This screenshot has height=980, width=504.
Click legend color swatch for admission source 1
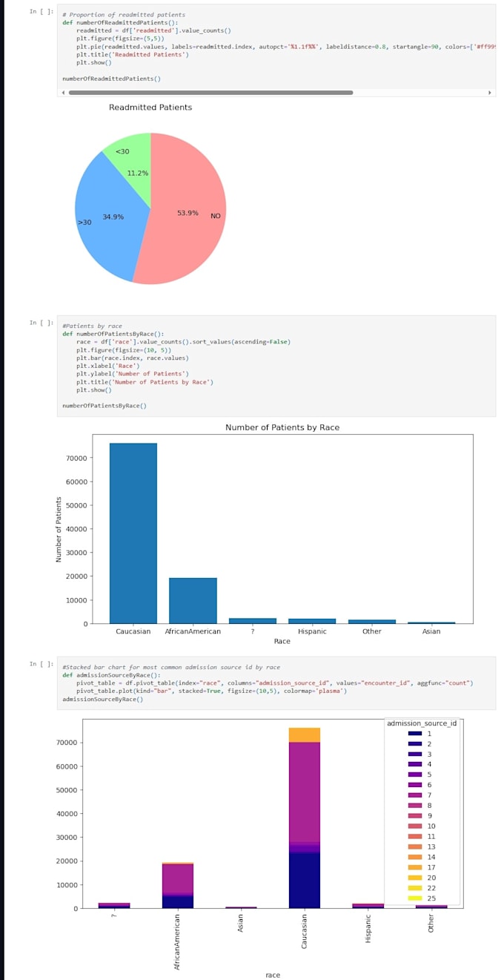[x=415, y=734]
